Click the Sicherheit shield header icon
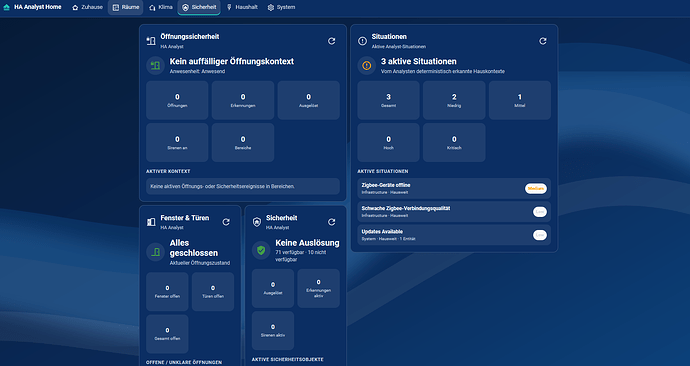 pyautogui.click(x=257, y=222)
